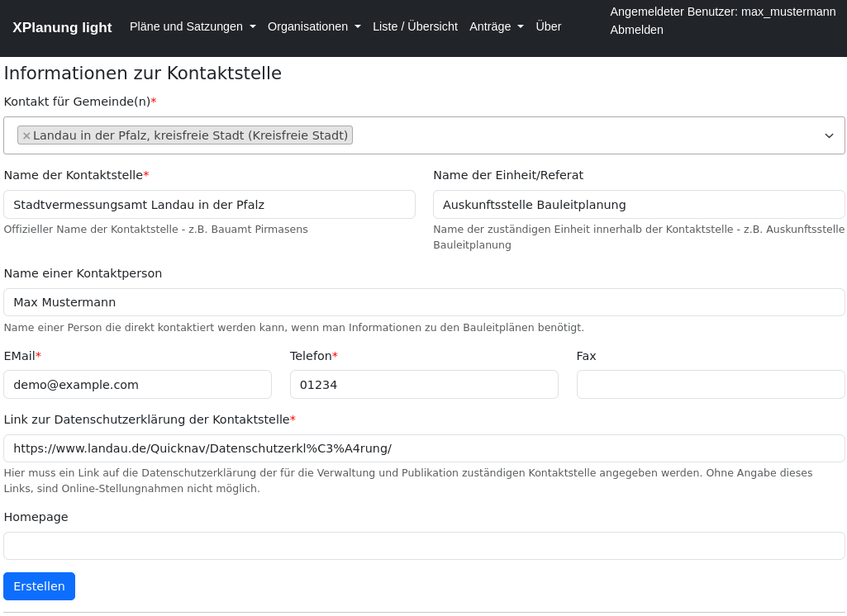This screenshot has width=847, height=616.
Task: Click the EMail input field
Action: 138,385
